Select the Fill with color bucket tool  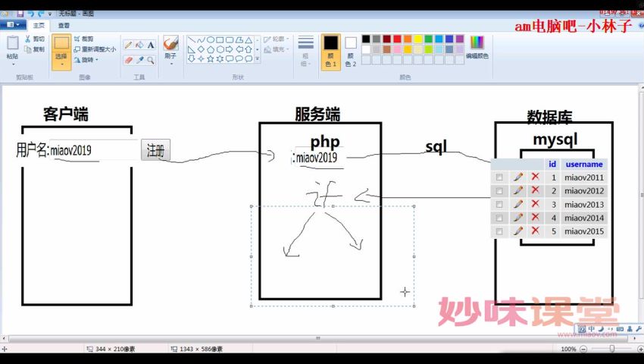(x=139, y=45)
